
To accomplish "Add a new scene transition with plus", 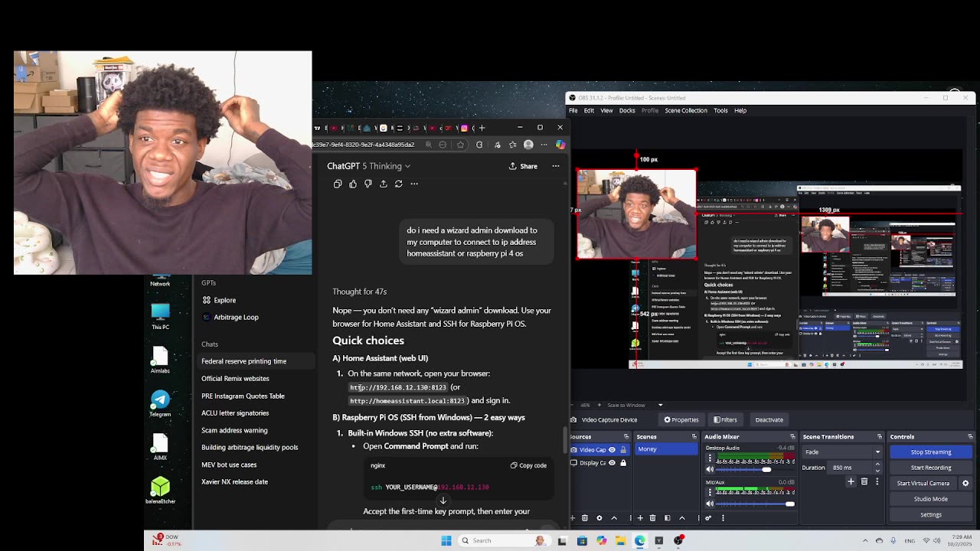I will point(851,482).
